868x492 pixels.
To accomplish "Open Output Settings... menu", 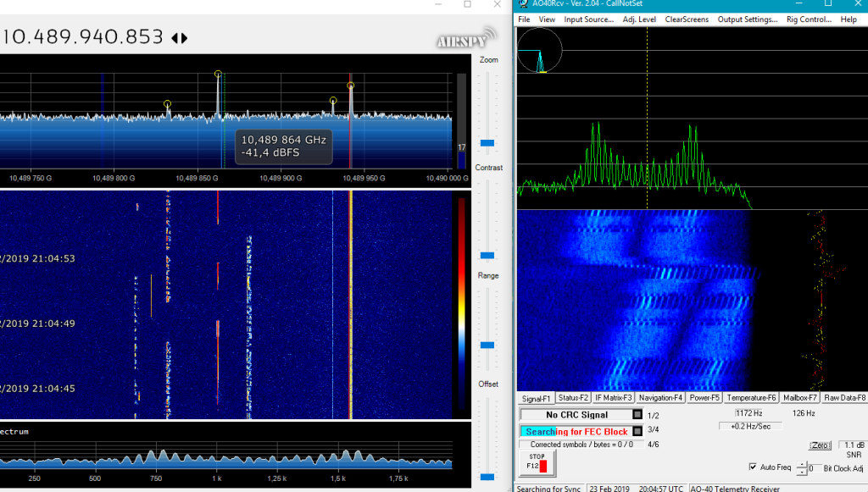I will (748, 19).
